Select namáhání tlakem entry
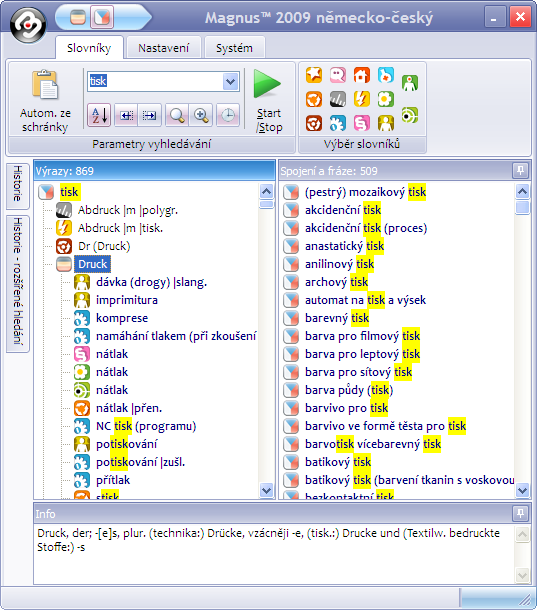The image size is (537, 610). click(x=176, y=336)
